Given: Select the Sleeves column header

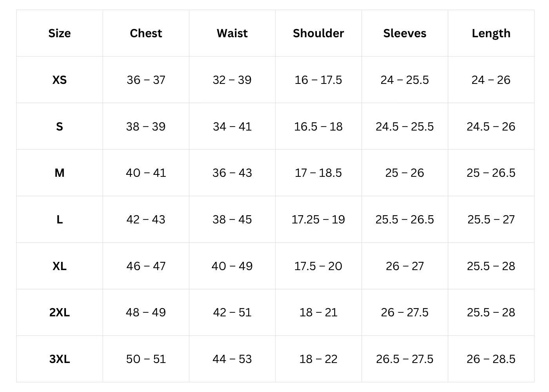Looking at the screenshot, I should click(x=405, y=33).
